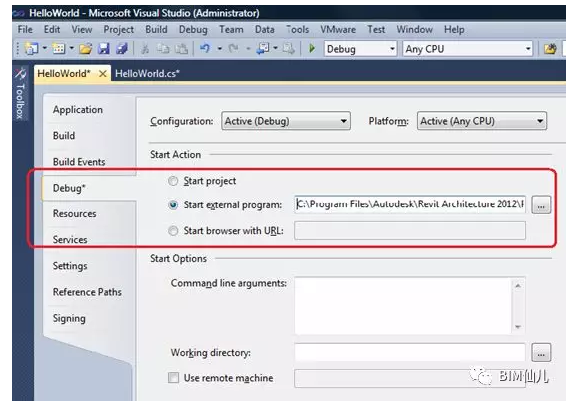Screen dimensions: 575x406
Task: Go to the Application properties page
Action: click(x=78, y=110)
